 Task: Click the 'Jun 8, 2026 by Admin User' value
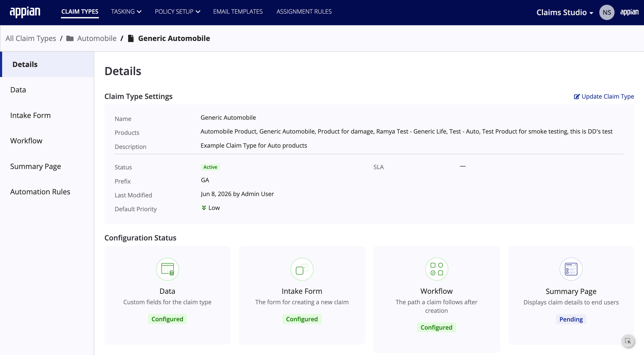[237, 194]
